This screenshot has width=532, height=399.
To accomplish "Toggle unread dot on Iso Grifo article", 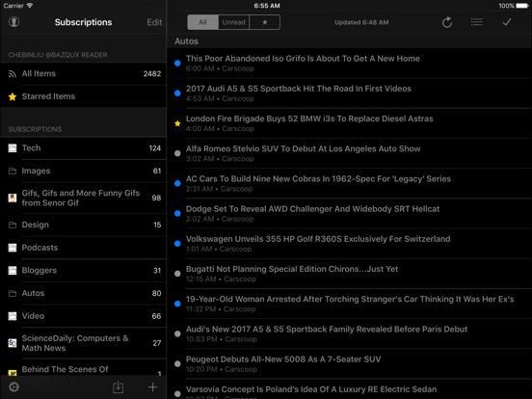I will click(x=177, y=63).
